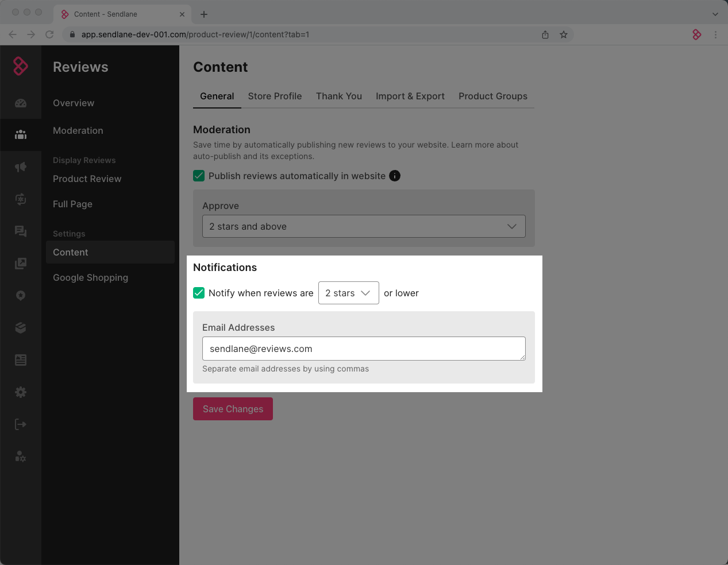Viewport: 728px width, 565px height.
Task: Click the Email Addresses text field
Action: [x=363, y=349]
